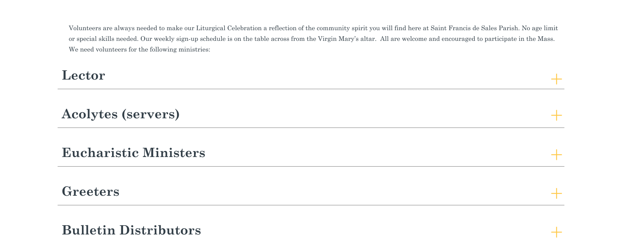Click the divider line under Lector
The image size is (644, 238).
(311, 89)
